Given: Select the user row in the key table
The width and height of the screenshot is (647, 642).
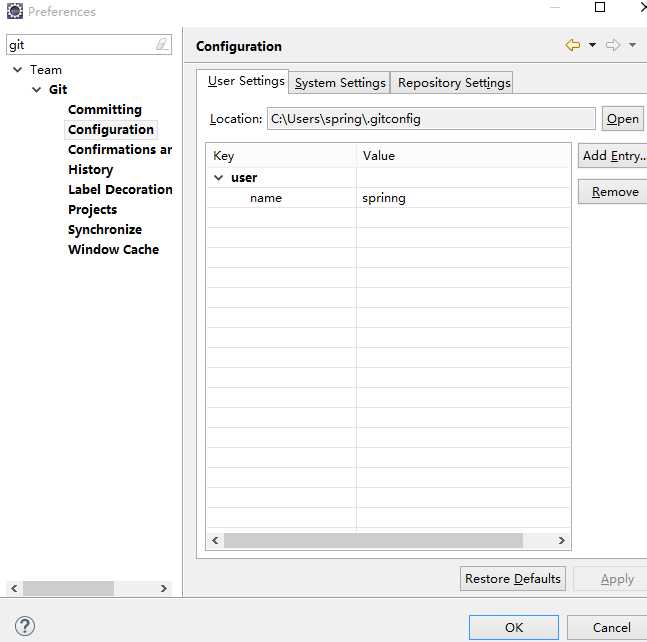Looking at the screenshot, I should pyautogui.click(x=388, y=178).
